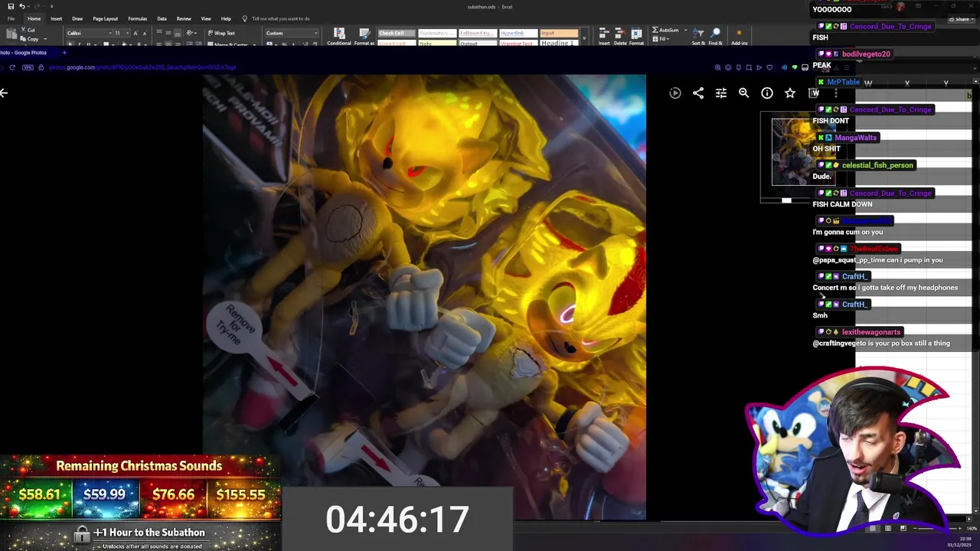Play the motion photo in Google Photos
Viewport: 980px width, 551px height.
click(675, 93)
